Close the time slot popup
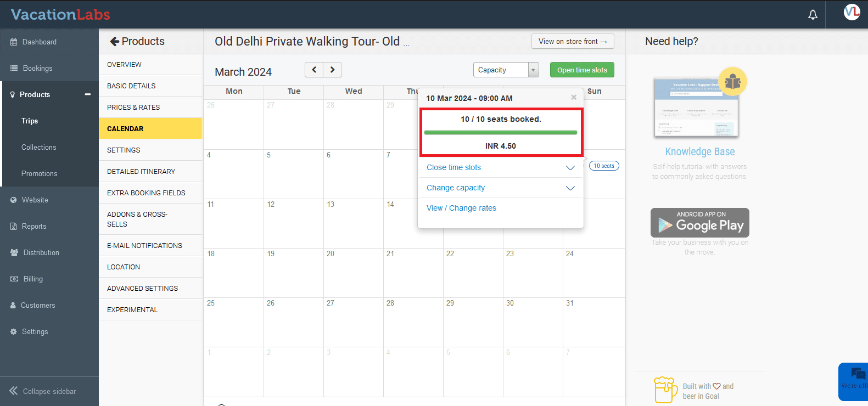 click(574, 97)
